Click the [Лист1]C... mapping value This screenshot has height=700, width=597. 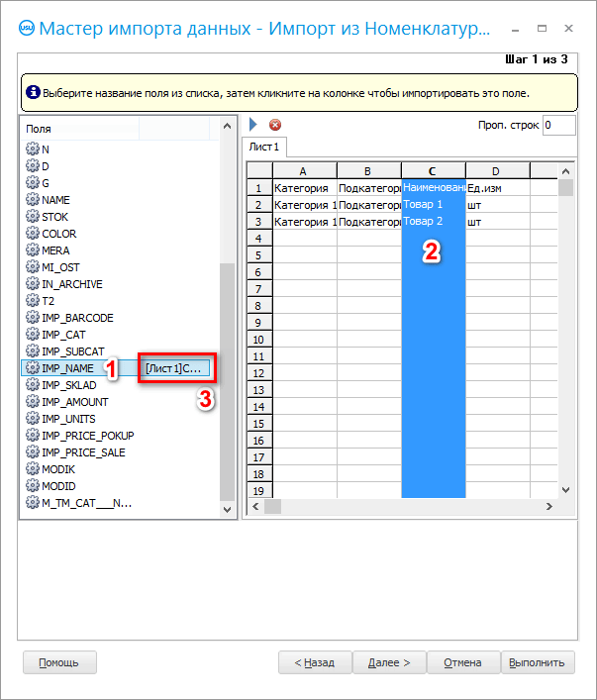[x=173, y=368]
